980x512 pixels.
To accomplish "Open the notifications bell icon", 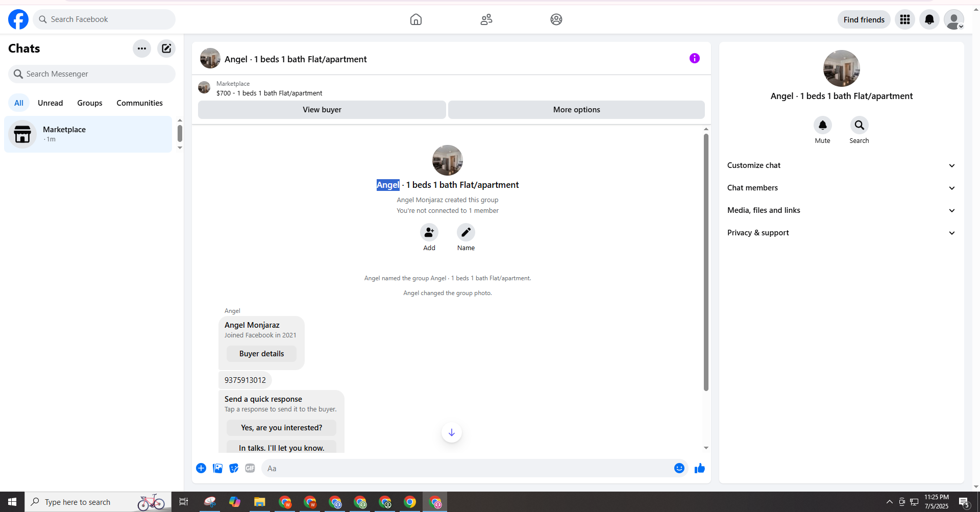I will (929, 19).
